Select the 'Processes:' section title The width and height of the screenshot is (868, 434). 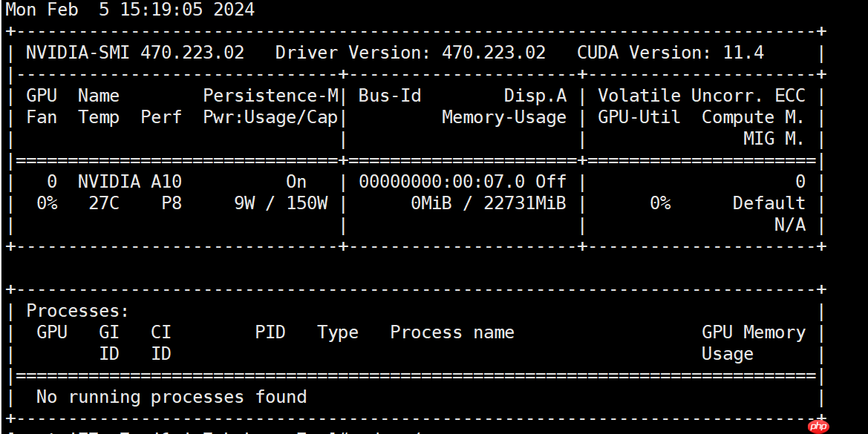pyautogui.click(x=77, y=311)
